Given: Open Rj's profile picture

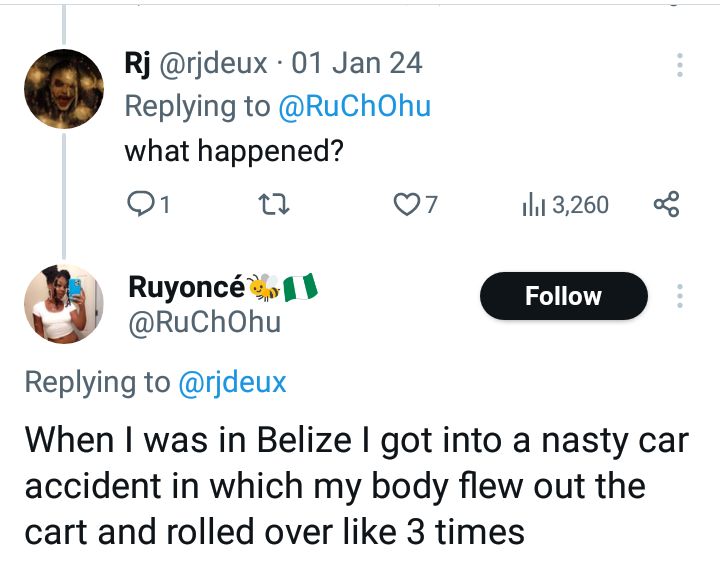Looking at the screenshot, I should pyautogui.click(x=64, y=90).
